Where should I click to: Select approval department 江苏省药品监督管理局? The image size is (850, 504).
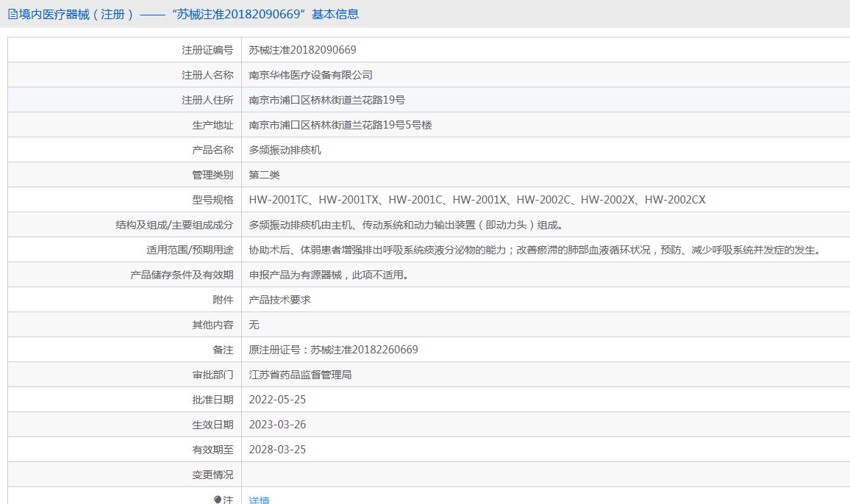pos(300,375)
